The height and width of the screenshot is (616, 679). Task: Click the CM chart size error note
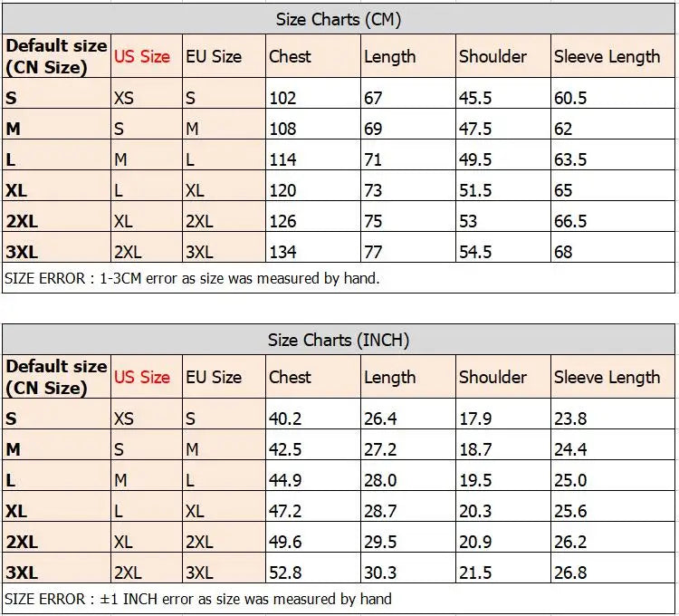[192, 278]
